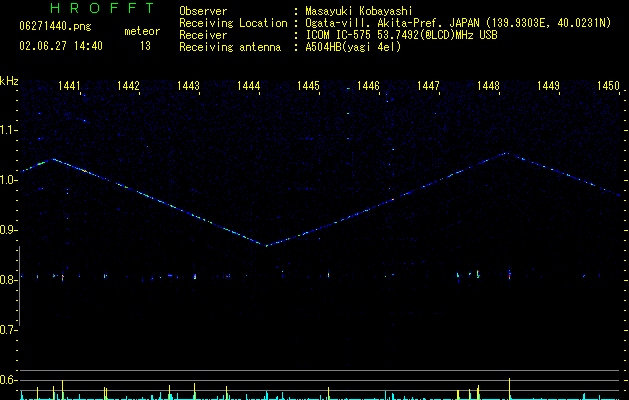629x400 pixels.
Task: Click time axis label 1443
Action: click(x=188, y=86)
